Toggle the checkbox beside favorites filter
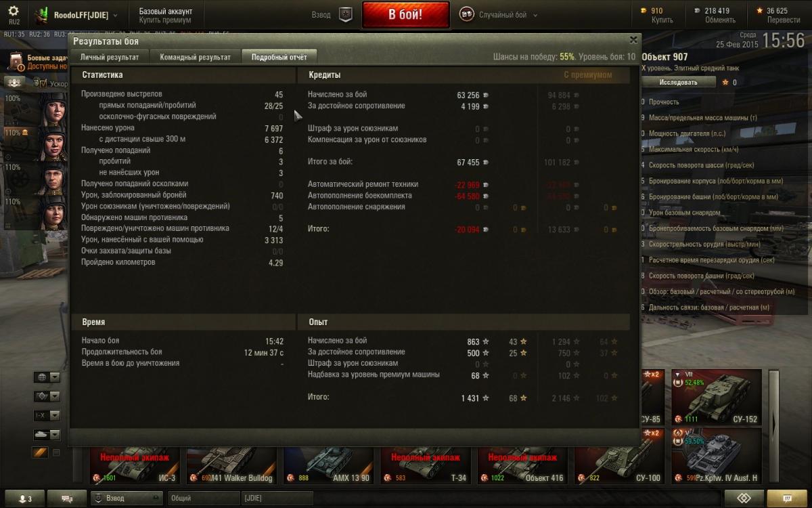Viewport: 812px width, 508px height. pyautogui.click(x=56, y=452)
